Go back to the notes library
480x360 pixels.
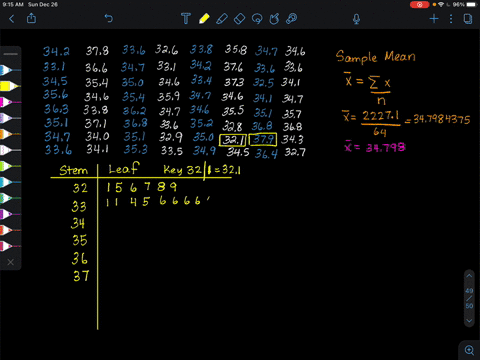pos(12,19)
